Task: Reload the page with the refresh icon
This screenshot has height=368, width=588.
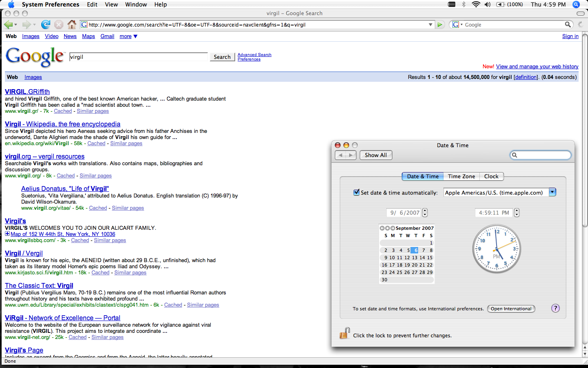Action: [x=46, y=25]
